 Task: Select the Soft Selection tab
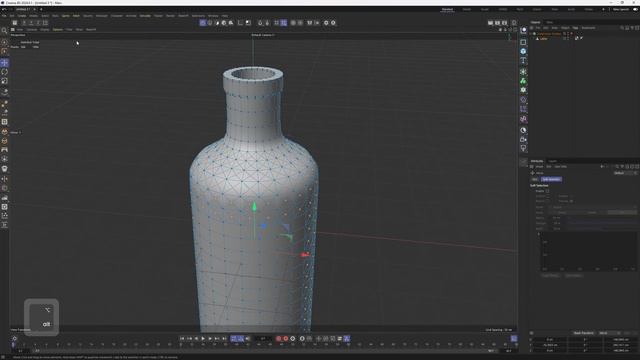551,179
